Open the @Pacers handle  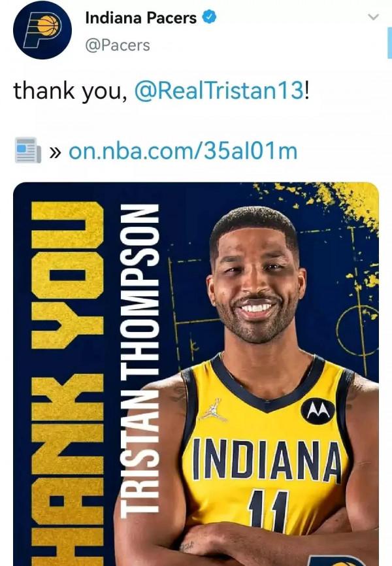click(118, 46)
